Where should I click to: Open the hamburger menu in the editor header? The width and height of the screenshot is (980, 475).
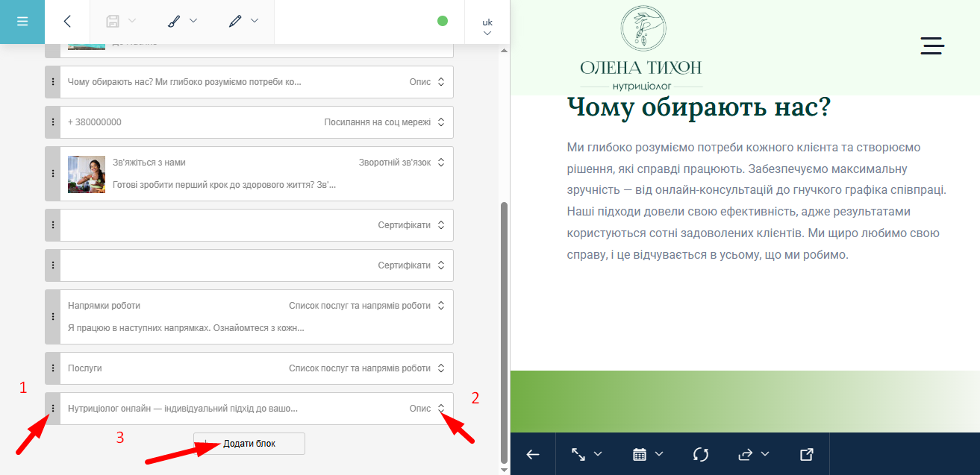22,22
